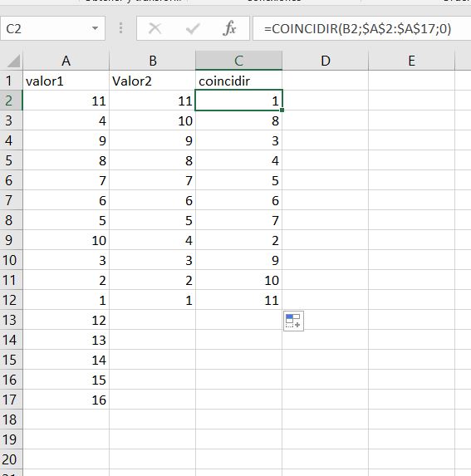Select cell A6 with value 7
This screenshot has width=471, height=476.
(66, 180)
